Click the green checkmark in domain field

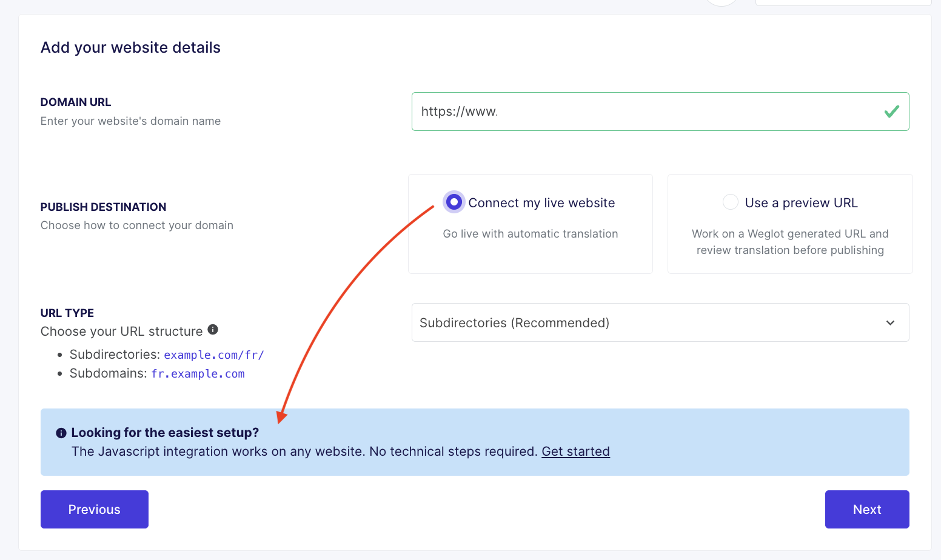click(891, 112)
